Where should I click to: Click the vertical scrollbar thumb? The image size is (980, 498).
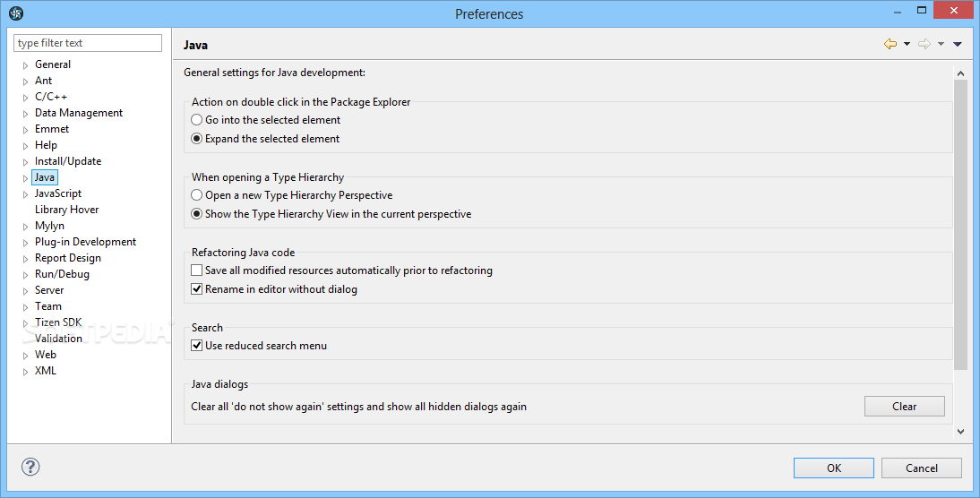click(960, 224)
